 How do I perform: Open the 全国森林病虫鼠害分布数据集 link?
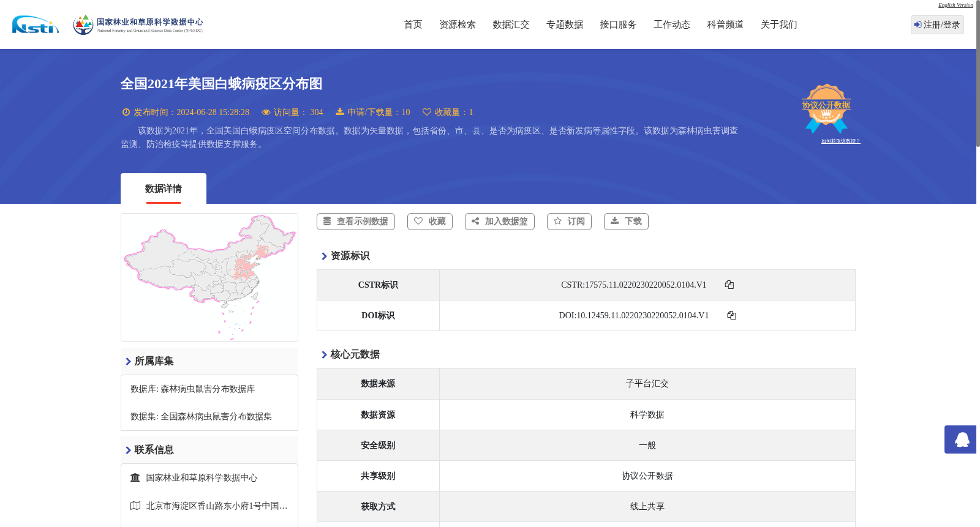(216, 416)
